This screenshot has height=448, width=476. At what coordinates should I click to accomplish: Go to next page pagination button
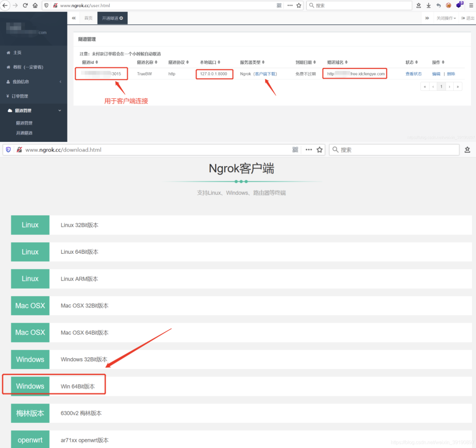(449, 86)
